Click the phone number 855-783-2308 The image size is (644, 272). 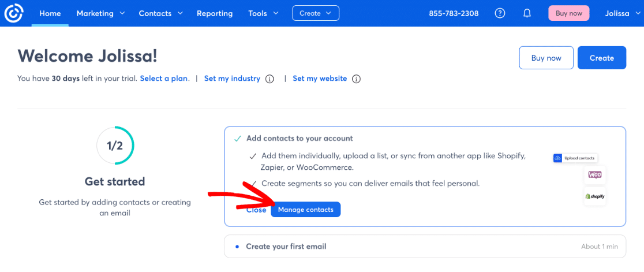point(454,13)
